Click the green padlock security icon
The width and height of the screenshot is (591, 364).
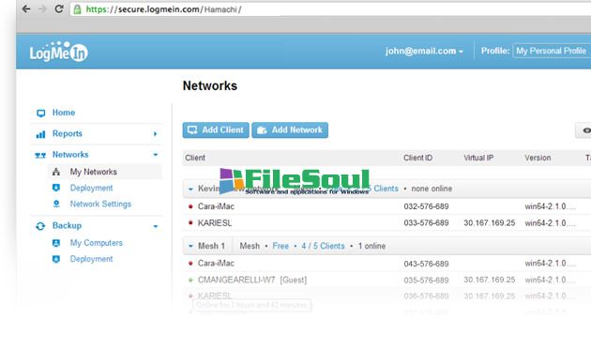click(77, 9)
